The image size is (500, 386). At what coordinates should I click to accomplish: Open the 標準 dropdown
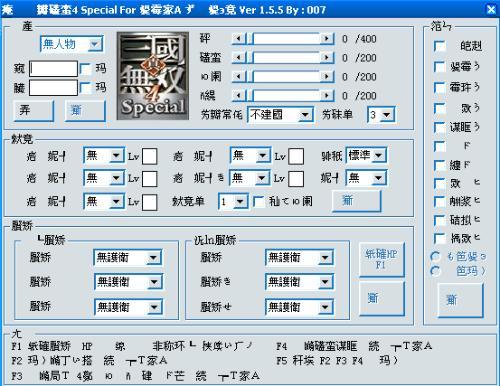point(366,155)
